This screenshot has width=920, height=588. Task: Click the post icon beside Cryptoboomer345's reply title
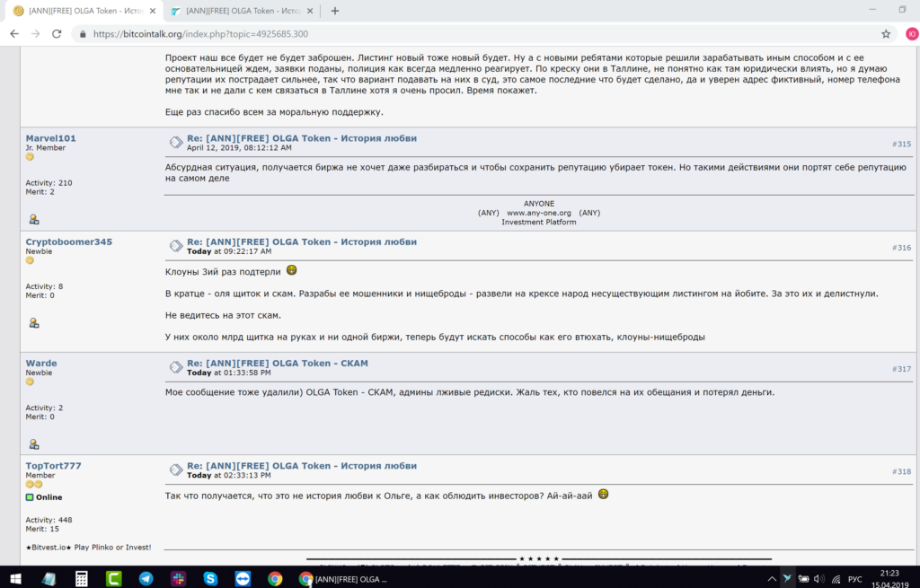click(x=176, y=246)
